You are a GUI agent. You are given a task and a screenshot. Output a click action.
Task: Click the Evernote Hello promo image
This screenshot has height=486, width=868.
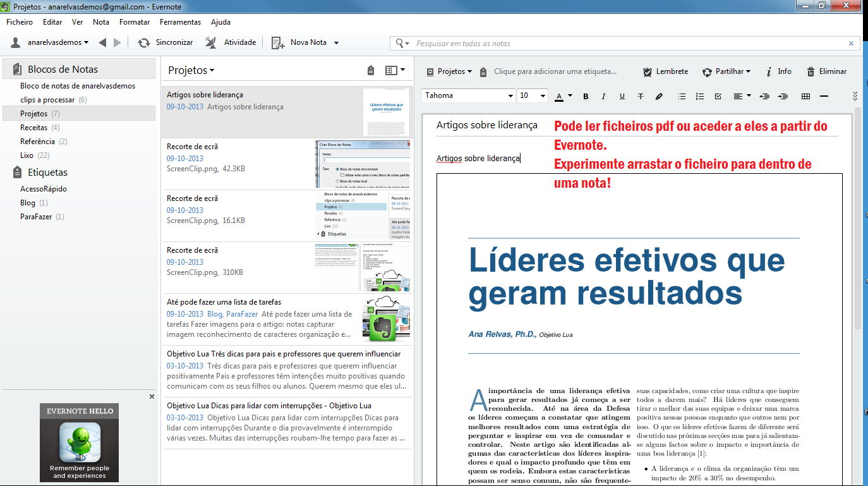pos(79,442)
